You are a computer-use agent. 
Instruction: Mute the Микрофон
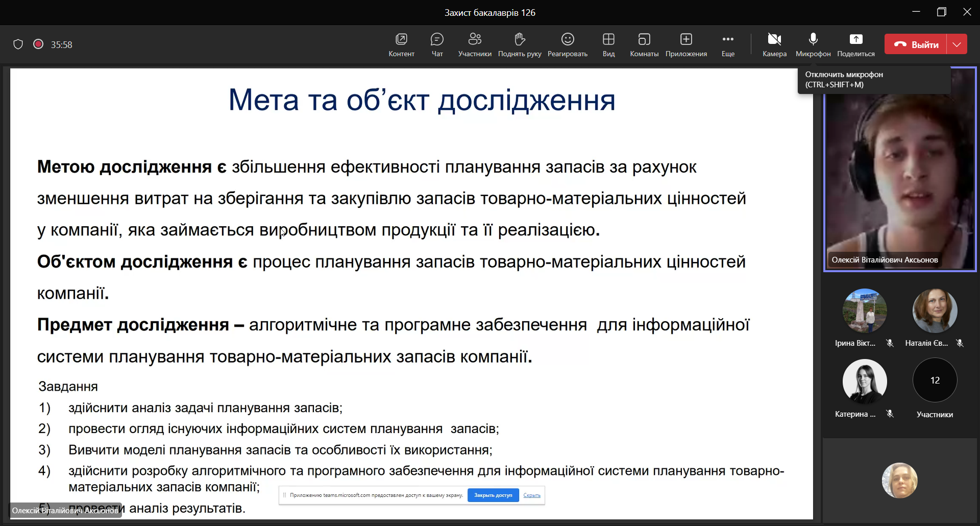[x=813, y=44]
